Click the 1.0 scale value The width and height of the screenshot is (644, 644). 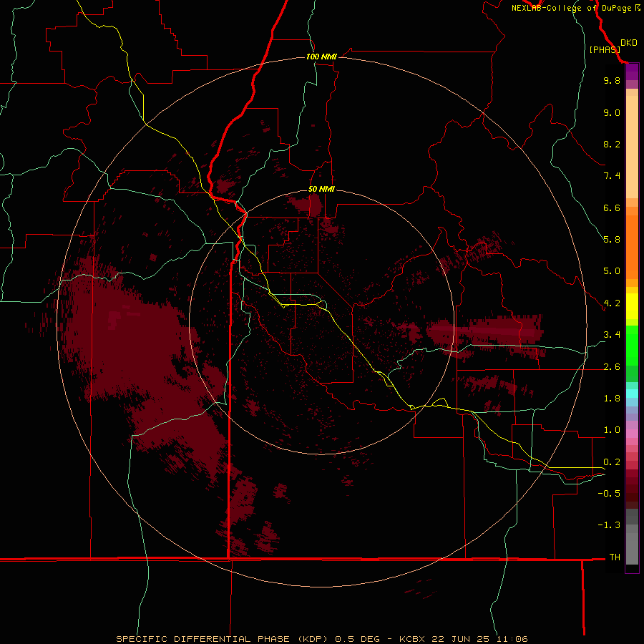612,430
